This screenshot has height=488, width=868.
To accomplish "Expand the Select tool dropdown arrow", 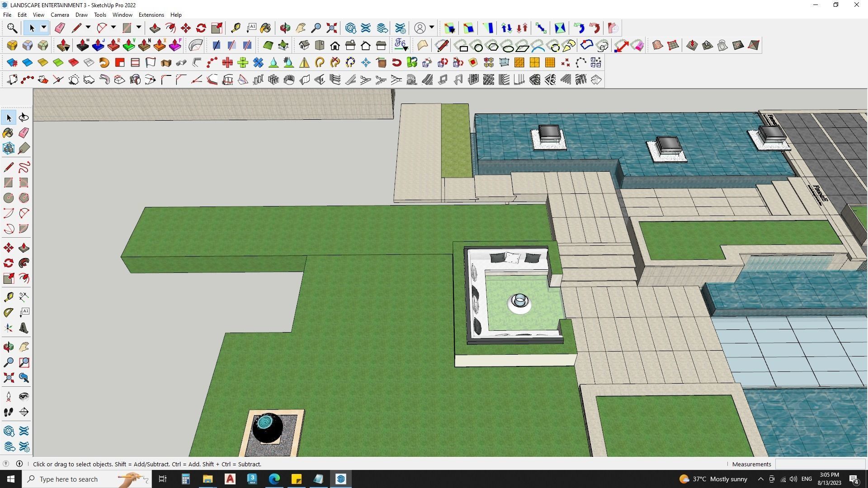I will (44, 28).
